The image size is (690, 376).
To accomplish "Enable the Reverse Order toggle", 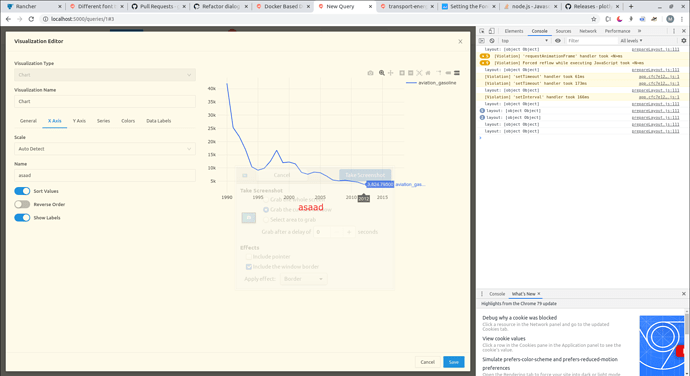I will [22, 204].
